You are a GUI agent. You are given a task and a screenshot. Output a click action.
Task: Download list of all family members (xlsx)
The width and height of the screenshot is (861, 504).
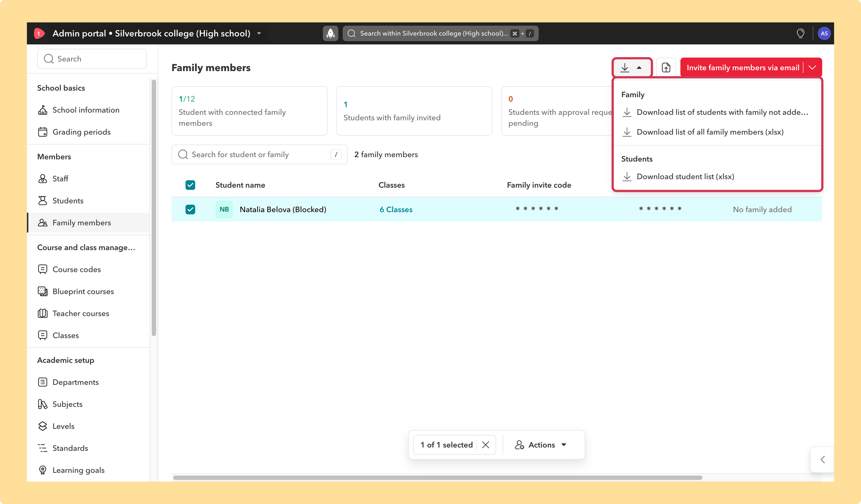[717, 132]
